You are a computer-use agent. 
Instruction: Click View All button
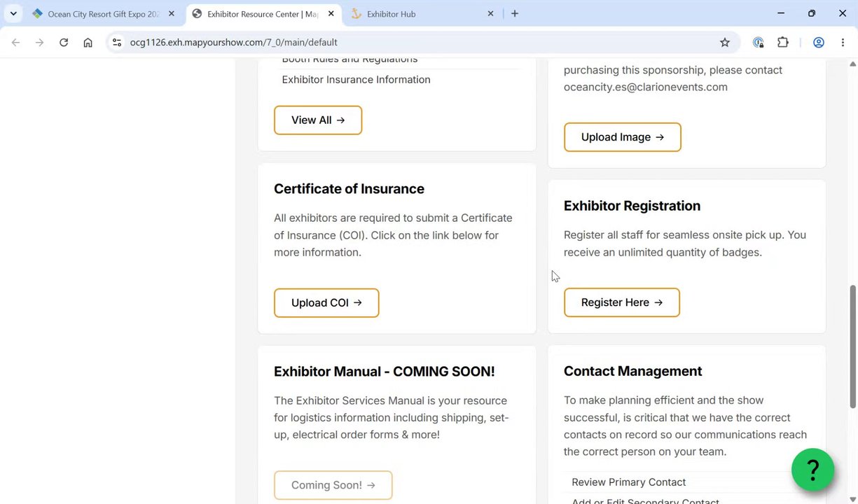[x=318, y=120]
